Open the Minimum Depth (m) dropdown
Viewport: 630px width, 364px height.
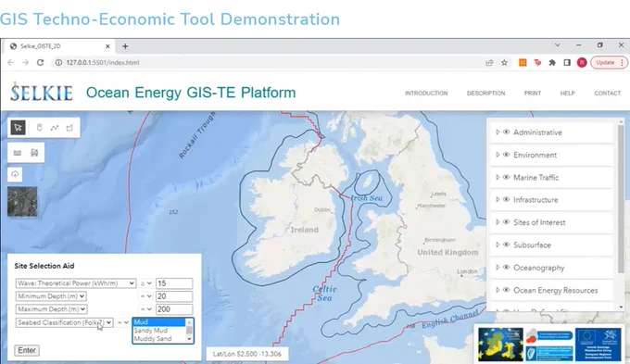51,296
